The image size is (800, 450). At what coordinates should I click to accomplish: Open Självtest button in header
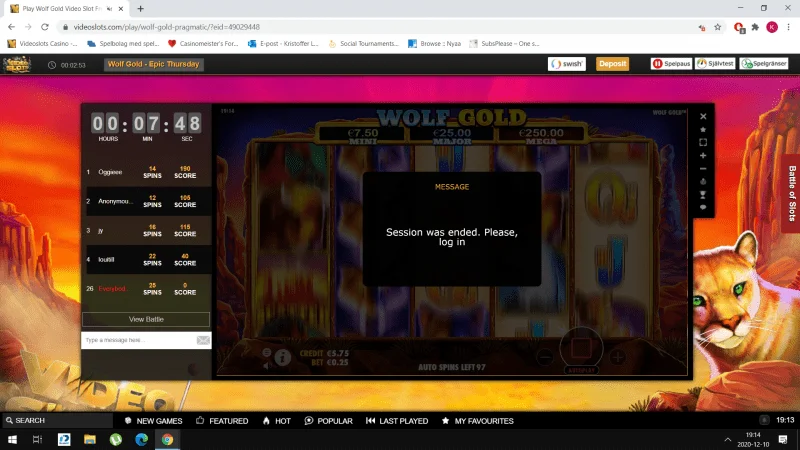pos(715,64)
